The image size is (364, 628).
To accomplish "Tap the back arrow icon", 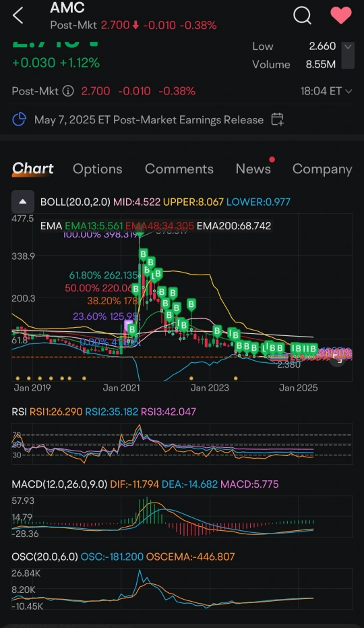I will (18, 16).
